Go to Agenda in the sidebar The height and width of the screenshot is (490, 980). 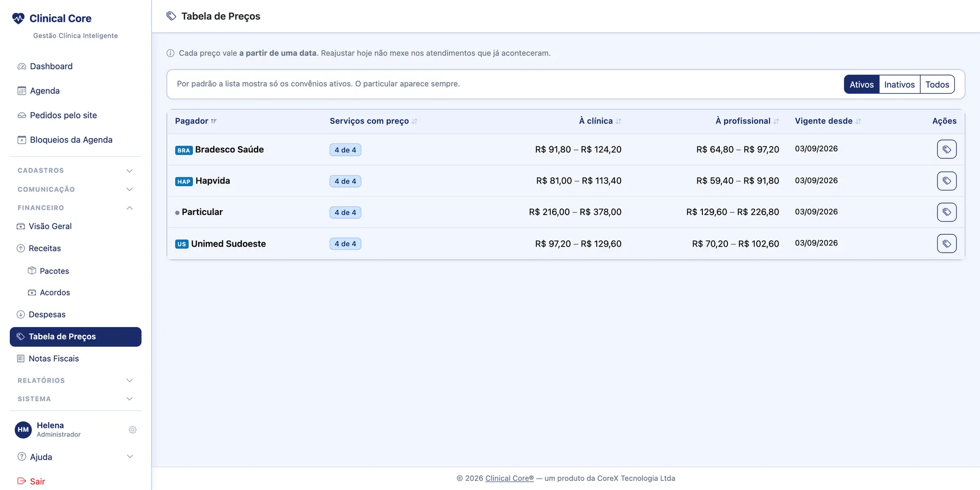pyautogui.click(x=76, y=91)
